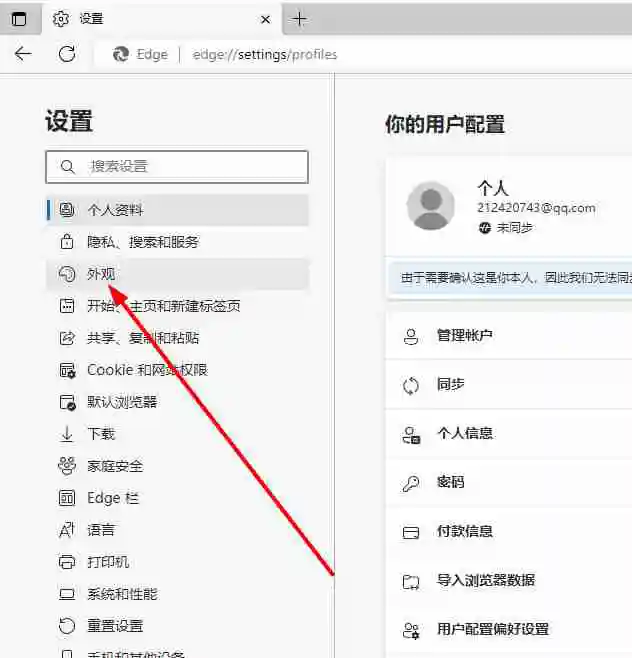This screenshot has width=632, height=658.
Task: Open 隐私、搜索和服务 settings
Action: tap(177, 242)
